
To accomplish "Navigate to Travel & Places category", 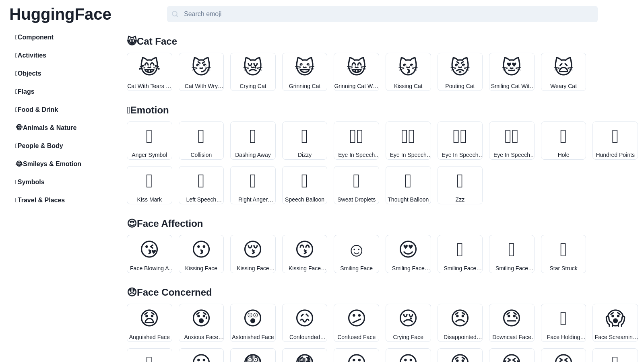I will click(x=41, y=200).
